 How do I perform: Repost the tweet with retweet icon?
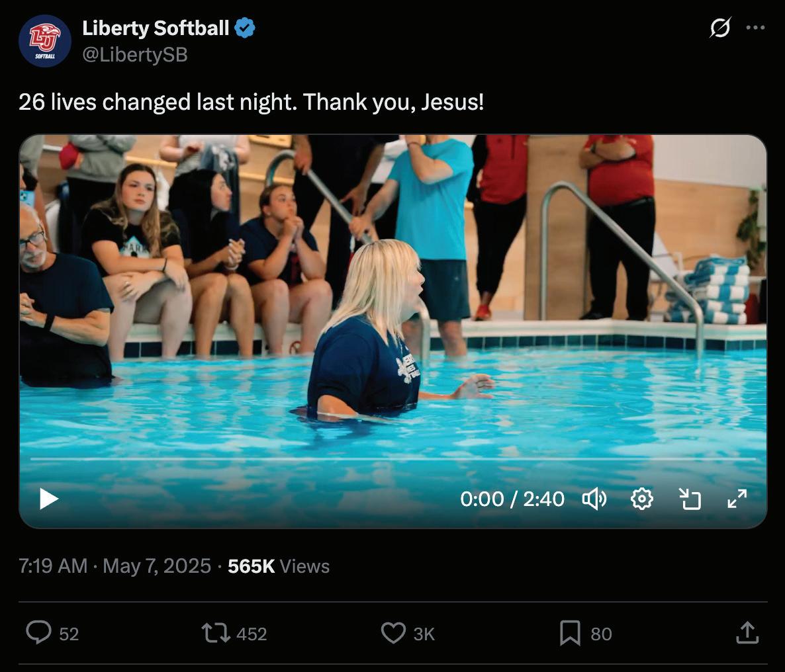tap(216, 633)
